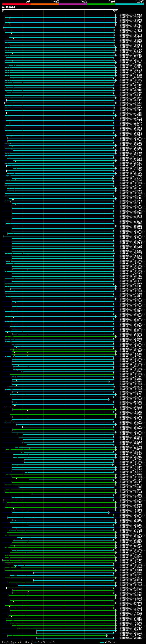The width and height of the screenshot is (146, 644).
Task: Open UniRef100_Q1HRV1 entry
Action: click(131, 118)
